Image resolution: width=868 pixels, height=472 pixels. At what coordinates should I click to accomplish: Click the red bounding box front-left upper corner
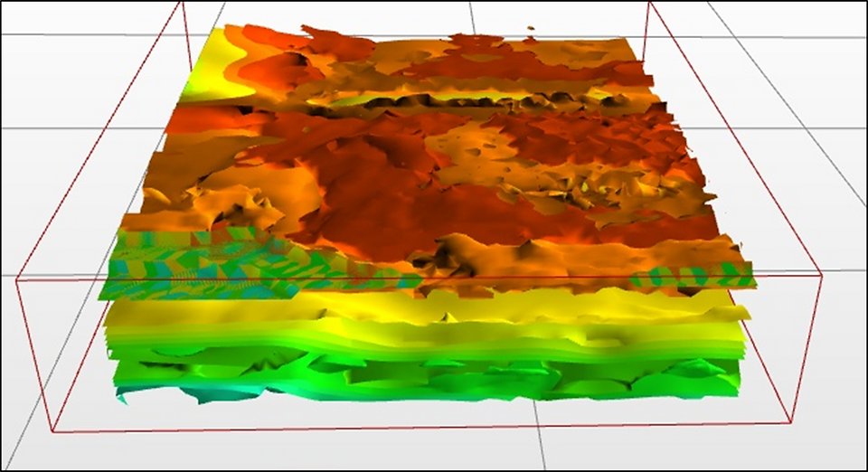point(18,279)
